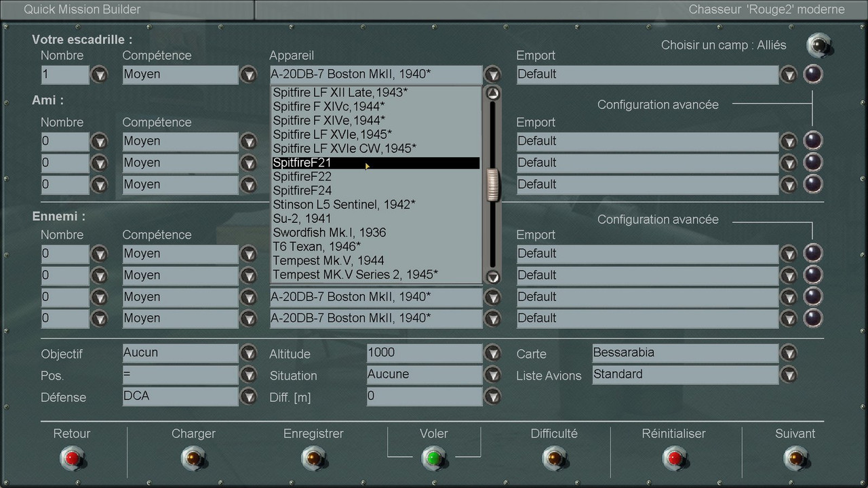This screenshot has height=488, width=868.
Task: Open fourth Ennemi Compétence dropdown arrow
Action: pos(249,319)
